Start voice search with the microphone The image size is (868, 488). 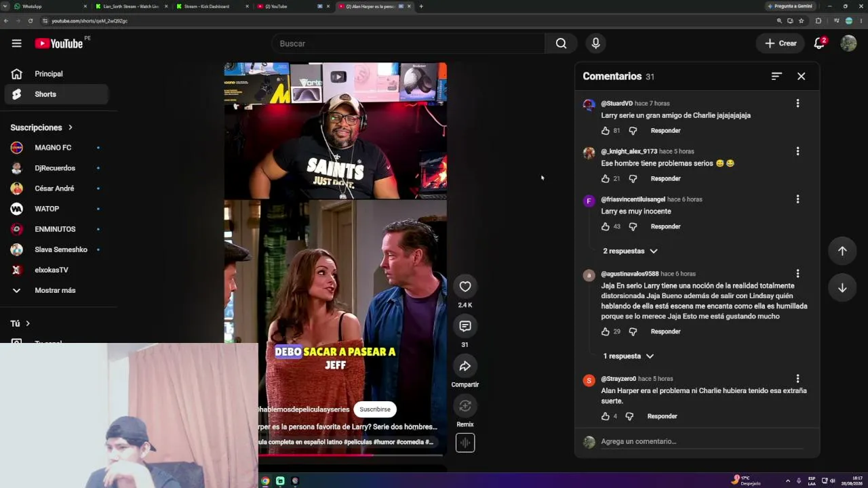tap(595, 43)
